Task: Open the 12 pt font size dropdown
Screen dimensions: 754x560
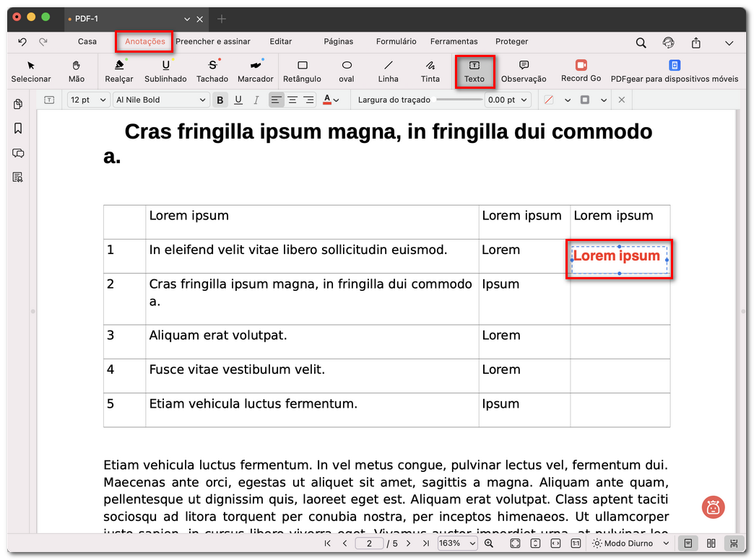Action: click(x=88, y=100)
